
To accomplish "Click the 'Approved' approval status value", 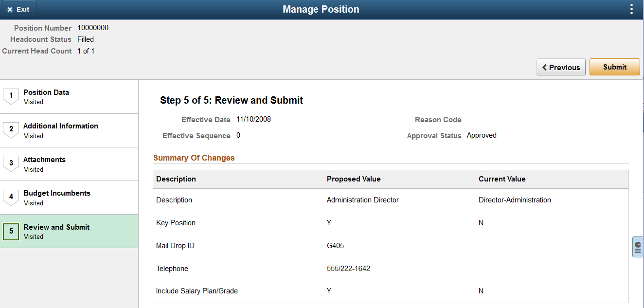I will click(482, 135).
